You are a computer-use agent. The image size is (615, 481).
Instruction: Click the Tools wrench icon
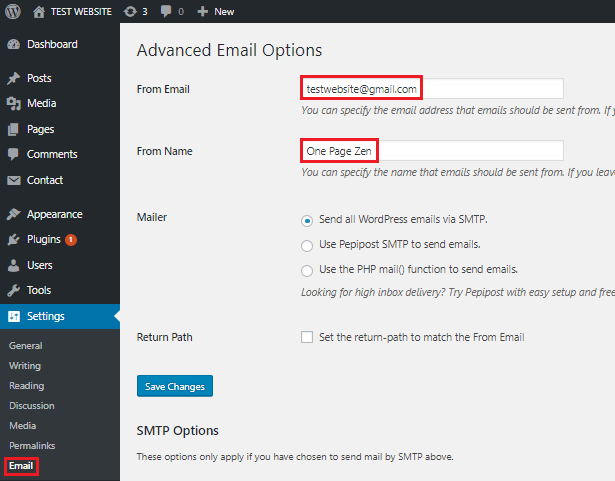pos(13,290)
